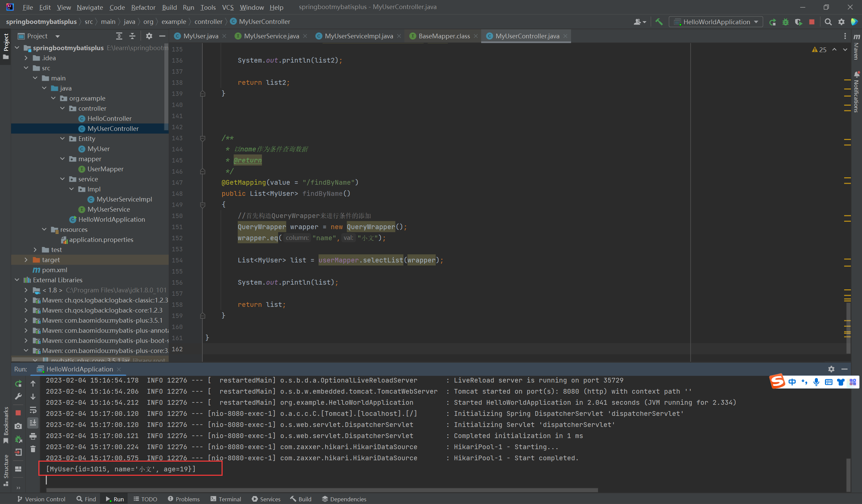This screenshot has height=504, width=862.
Task: Expand the .idea folder
Action: [x=26, y=58]
